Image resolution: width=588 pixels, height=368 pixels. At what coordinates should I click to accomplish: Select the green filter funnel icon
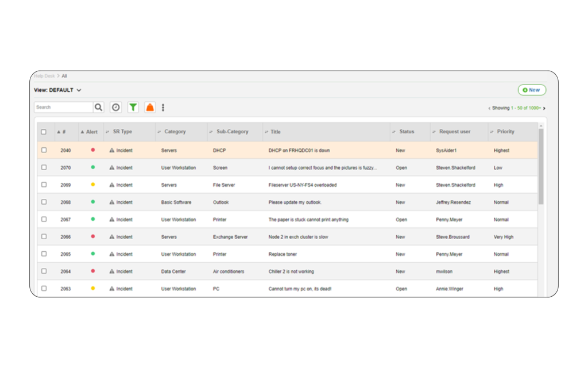(133, 107)
